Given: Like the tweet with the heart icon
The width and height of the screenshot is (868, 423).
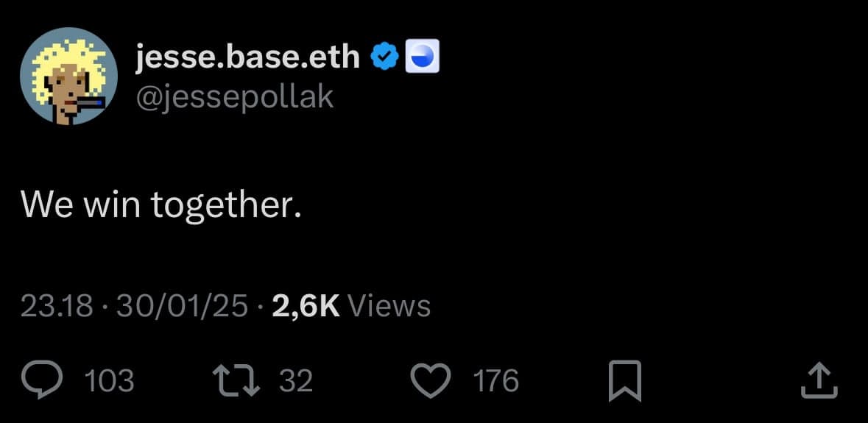Looking at the screenshot, I should click(x=430, y=380).
